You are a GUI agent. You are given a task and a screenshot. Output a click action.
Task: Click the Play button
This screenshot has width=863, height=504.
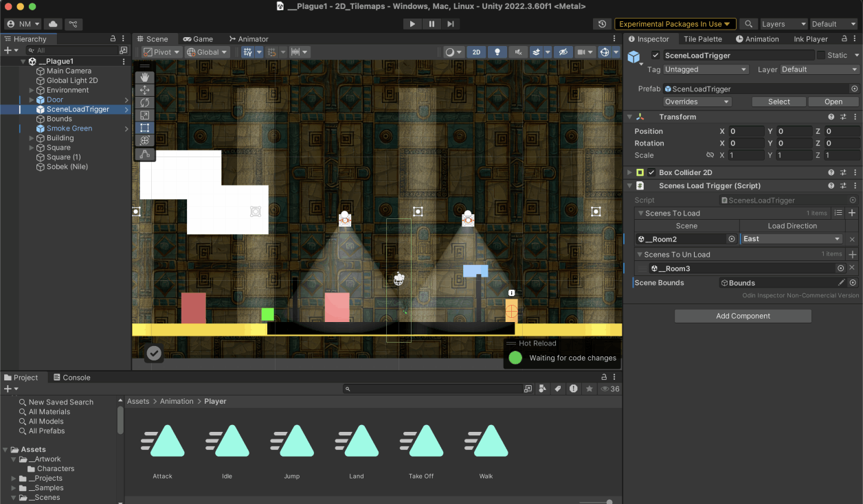click(412, 24)
